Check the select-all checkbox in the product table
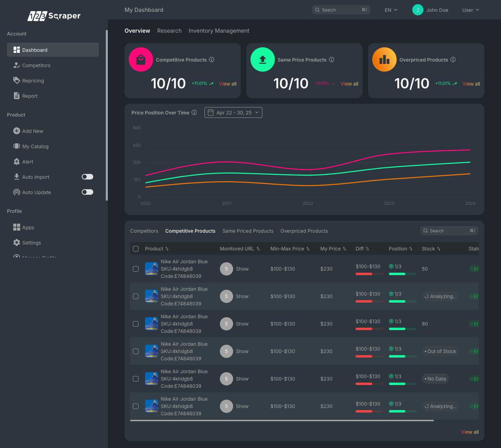Viewport: 501px width, 448px height. pyautogui.click(x=136, y=248)
